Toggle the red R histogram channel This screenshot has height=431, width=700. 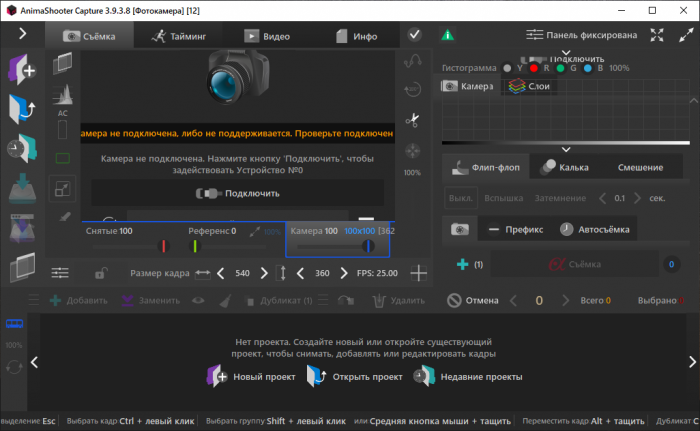[x=535, y=68]
